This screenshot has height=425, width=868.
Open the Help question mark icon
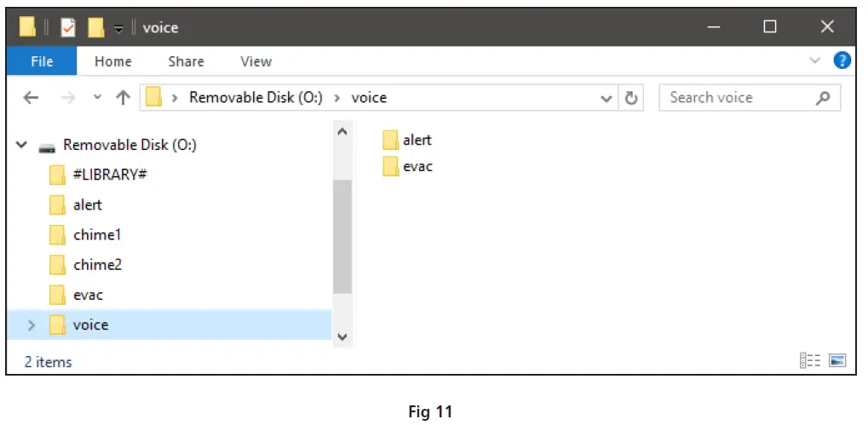(842, 60)
